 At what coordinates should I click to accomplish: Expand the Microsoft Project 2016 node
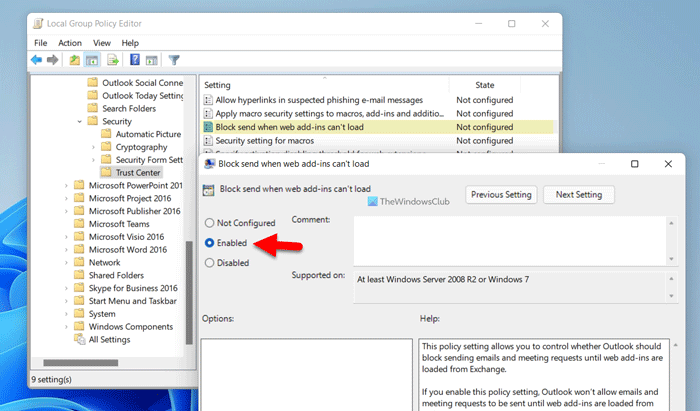66,198
